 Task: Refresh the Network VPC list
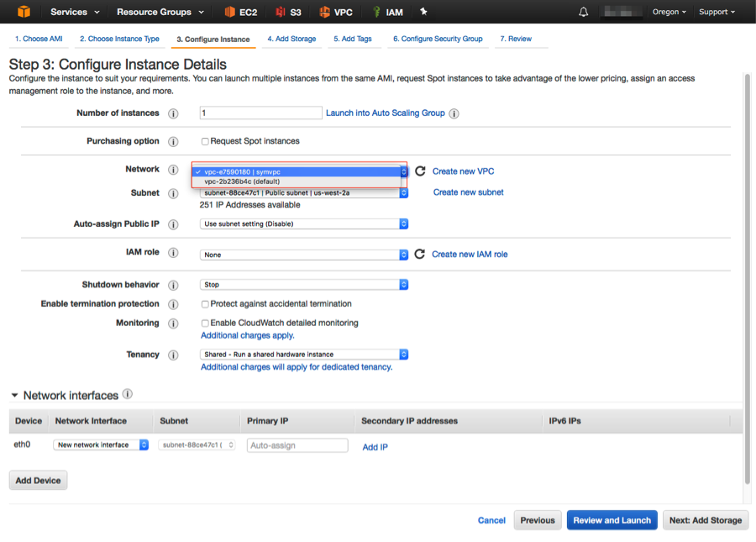[420, 171]
